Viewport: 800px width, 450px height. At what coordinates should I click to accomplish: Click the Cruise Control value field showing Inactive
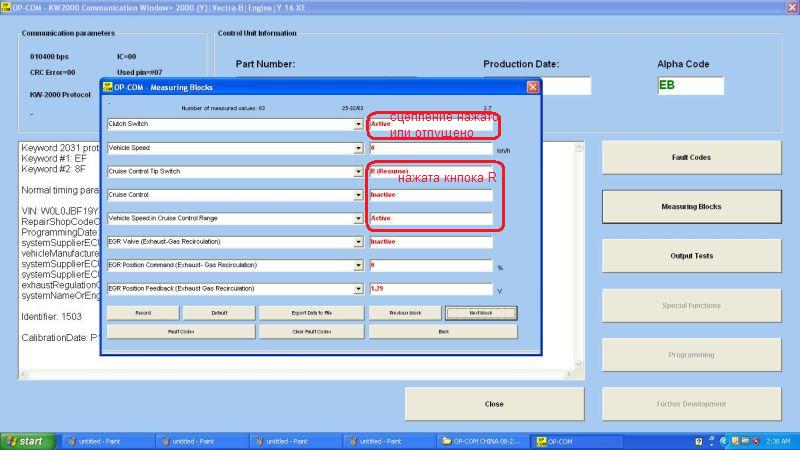click(430, 195)
